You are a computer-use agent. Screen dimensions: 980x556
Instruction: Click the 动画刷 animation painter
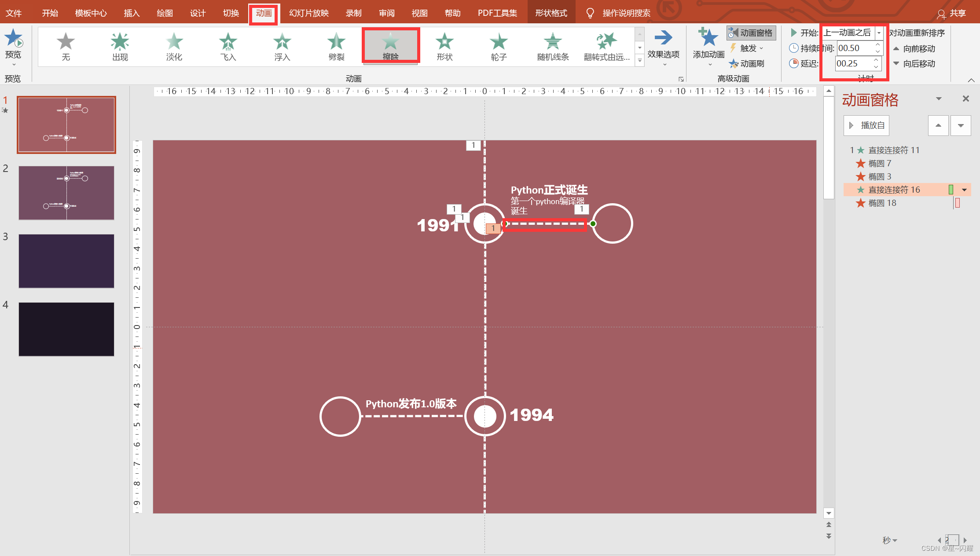[747, 63]
